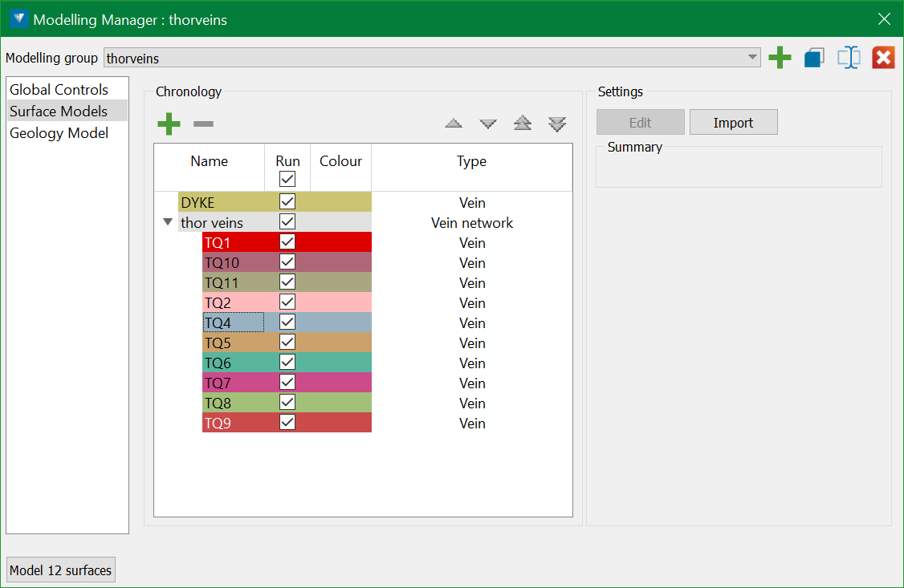
Task: Move selected surface to top of list
Action: click(523, 124)
